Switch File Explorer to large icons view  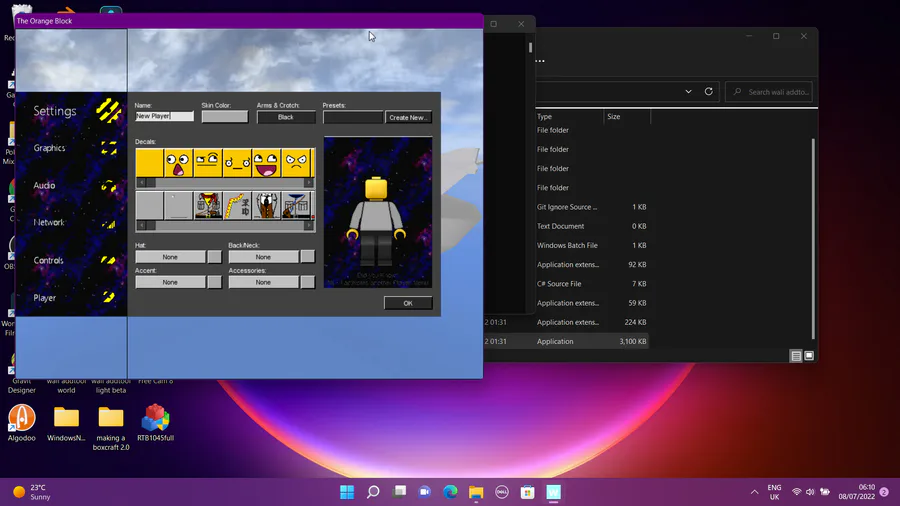pyautogui.click(x=809, y=356)
